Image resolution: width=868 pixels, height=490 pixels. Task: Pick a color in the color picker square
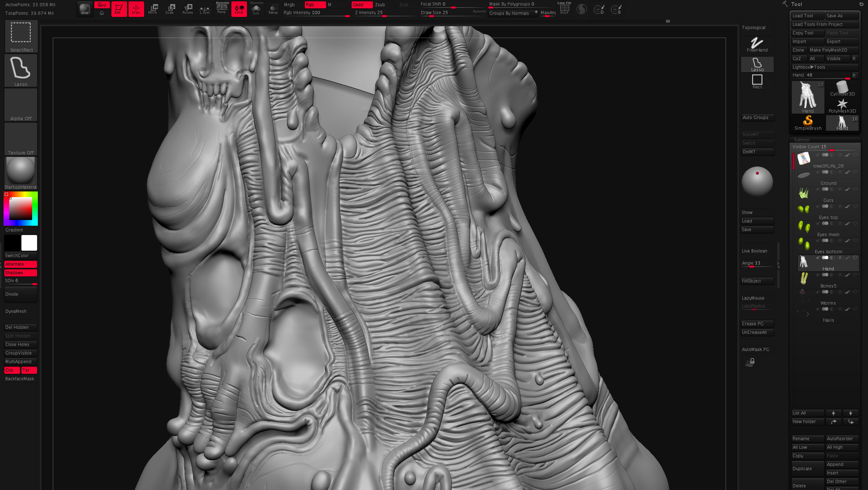pos(21,209)
